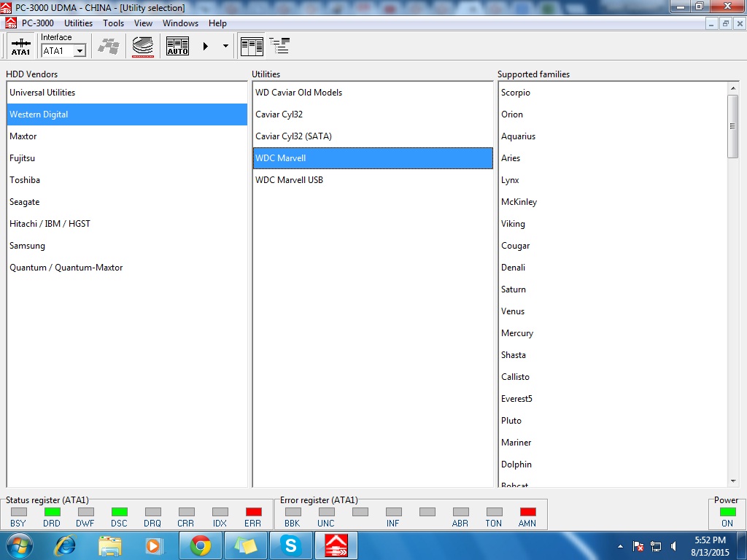Screen dimensions: 747x560
Task: Click the grayed Windows-flag toolbar icon
Action: (109, 46)
